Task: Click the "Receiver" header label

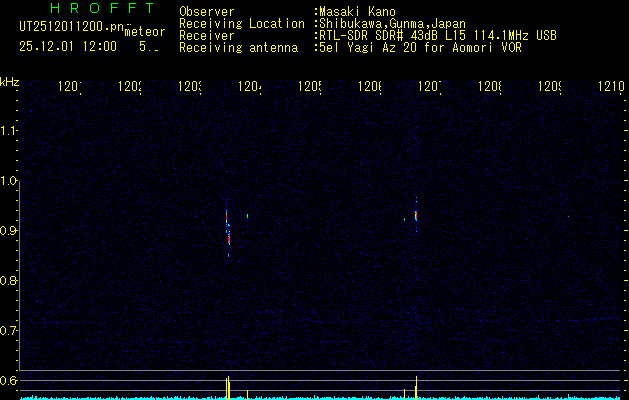Action: (207, 36)
